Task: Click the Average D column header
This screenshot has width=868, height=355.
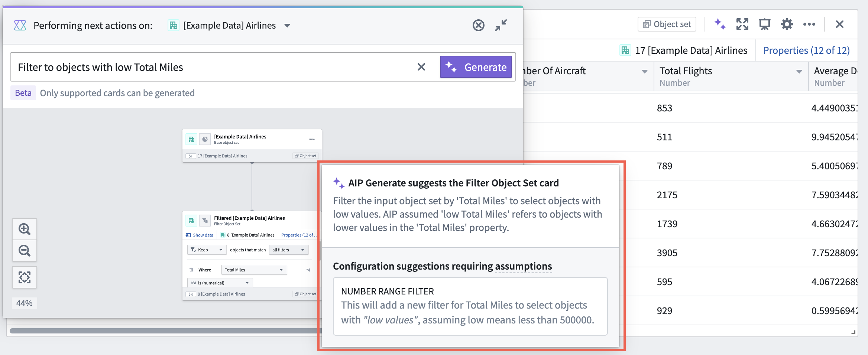Action: [x=833, y=76]
